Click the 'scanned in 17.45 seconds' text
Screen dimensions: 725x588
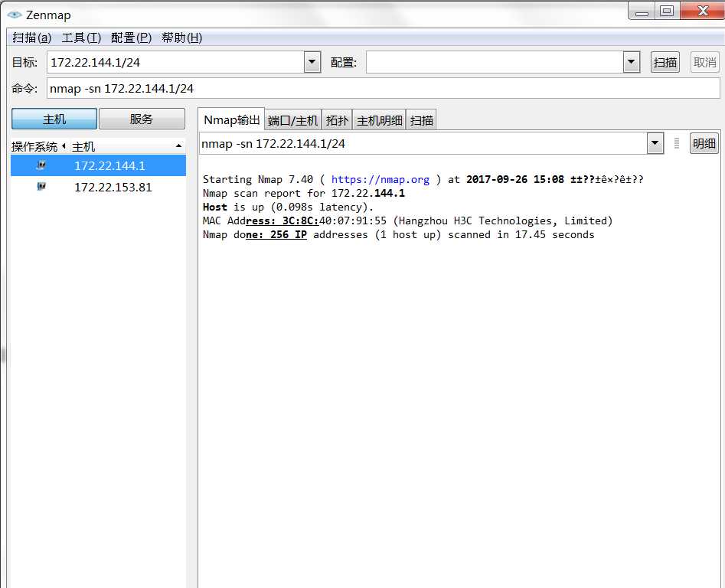(521, 235)
